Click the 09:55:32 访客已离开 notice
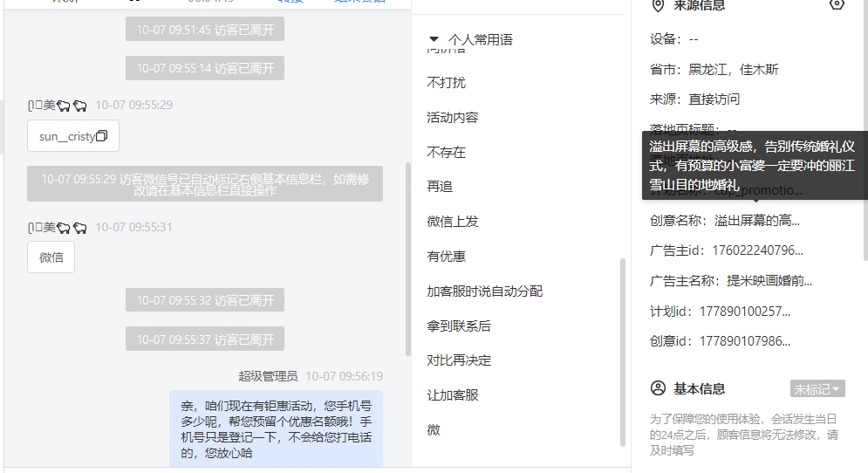 click(205, 300)
